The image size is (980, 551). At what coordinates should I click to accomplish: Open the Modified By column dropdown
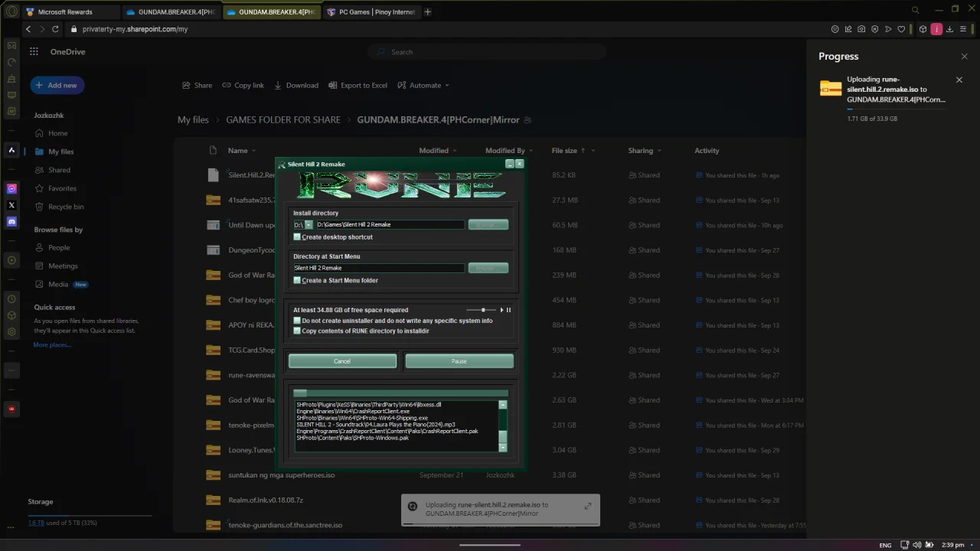pos(509,151)
